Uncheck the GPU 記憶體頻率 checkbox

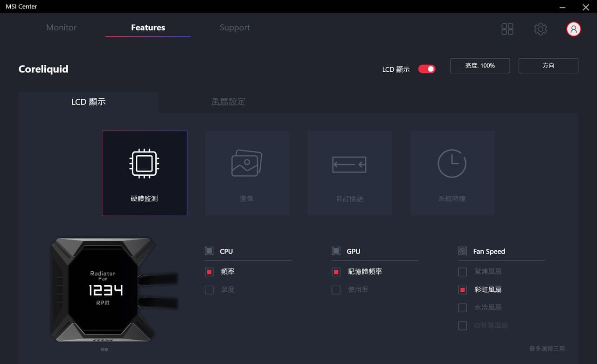[x=336, y=272]
